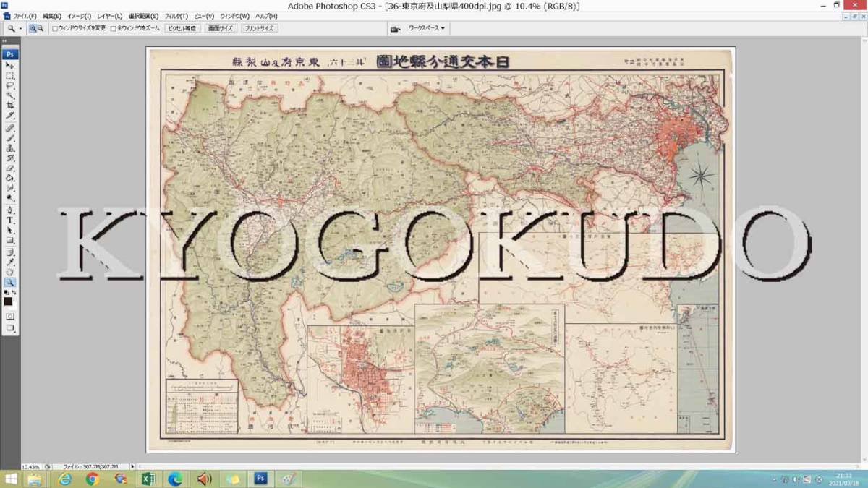
Task: Select the Magic Wand tool
Action: pos(10,95)
